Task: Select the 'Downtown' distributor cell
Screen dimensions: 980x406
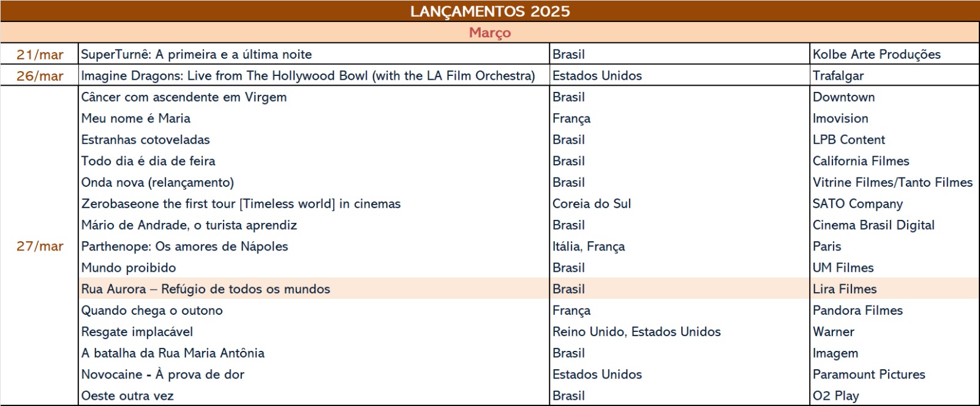Action: (x=843, y=97)
